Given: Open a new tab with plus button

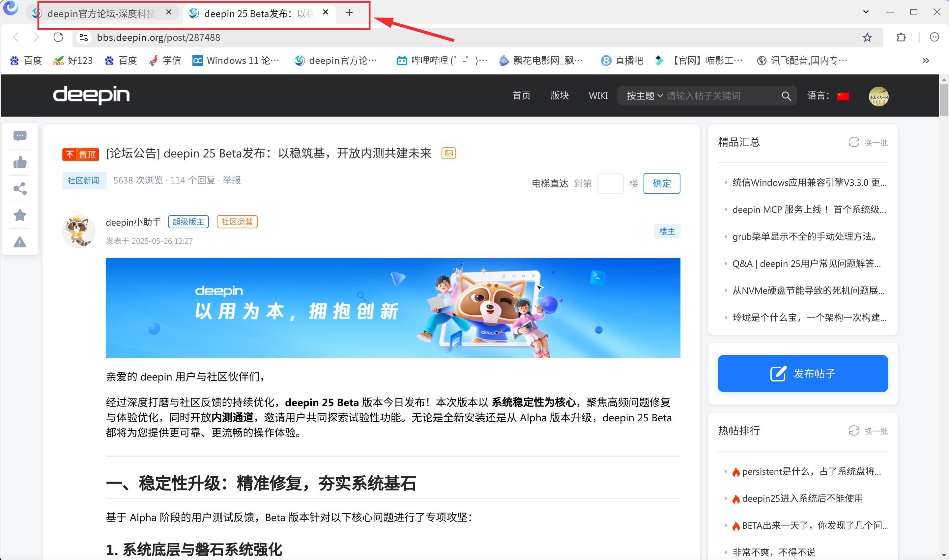Looking at the screenshot, I should (x=349, y=13).
